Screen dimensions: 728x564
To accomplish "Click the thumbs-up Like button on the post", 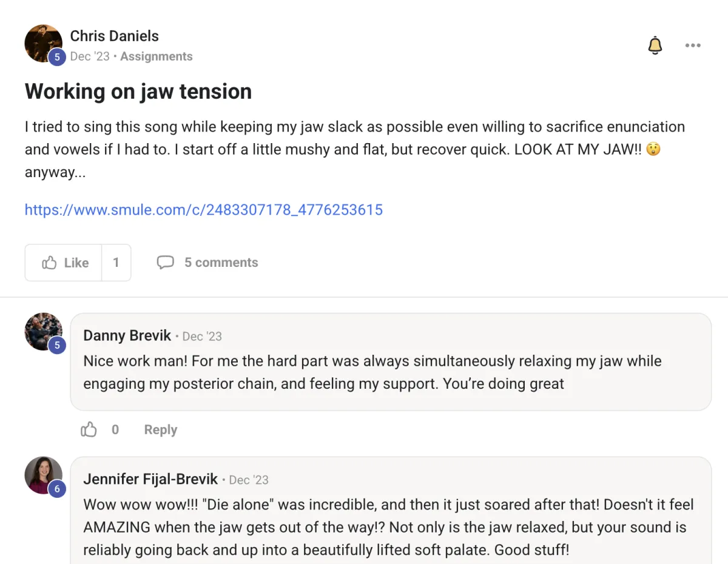I will coord(64,263).
